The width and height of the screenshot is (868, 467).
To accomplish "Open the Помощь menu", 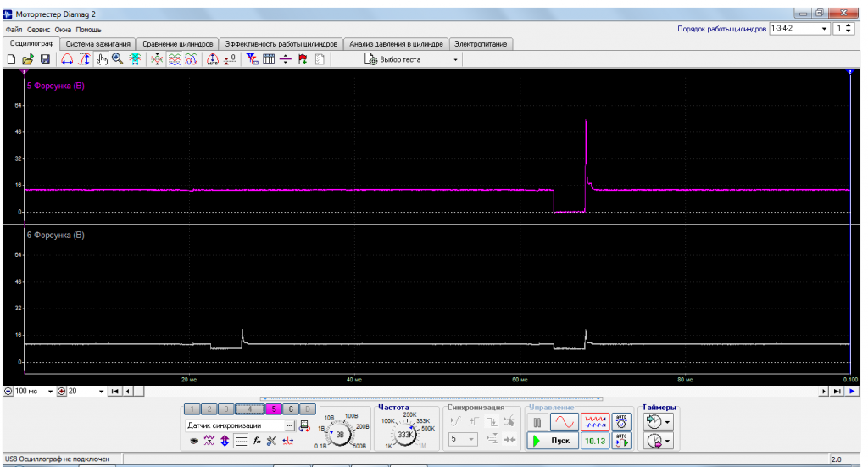I will [x=88, y=30].
